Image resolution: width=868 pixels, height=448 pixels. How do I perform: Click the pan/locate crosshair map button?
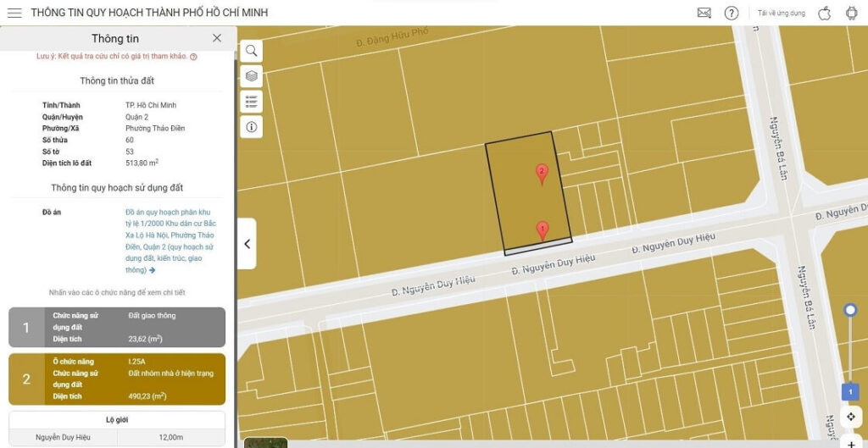point(850,417)
